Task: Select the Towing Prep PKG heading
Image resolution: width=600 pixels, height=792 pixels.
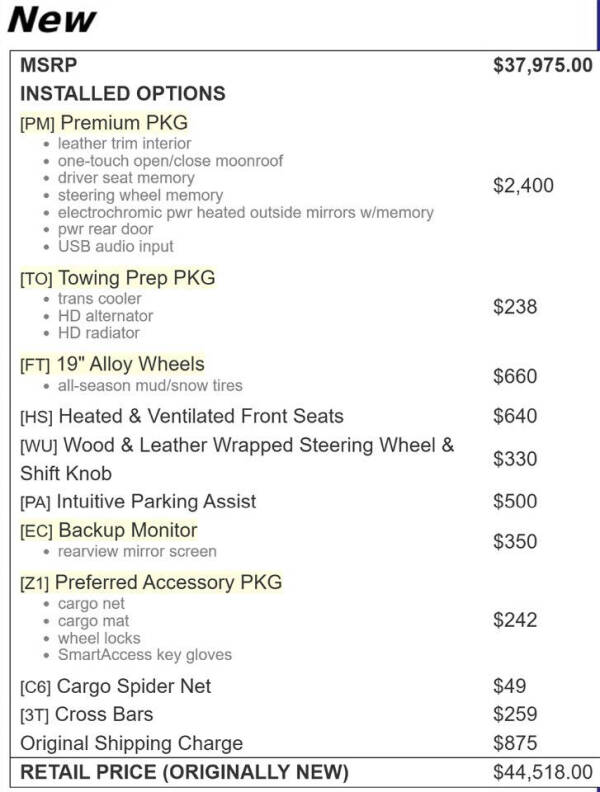Action: (x=137, y=278)
